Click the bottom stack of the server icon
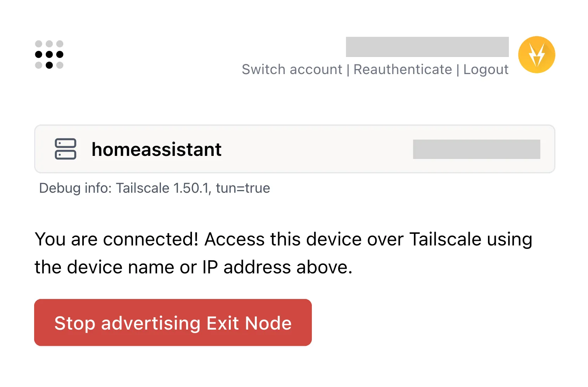Viewport: 588px width, 387px height. pos(65,155)
